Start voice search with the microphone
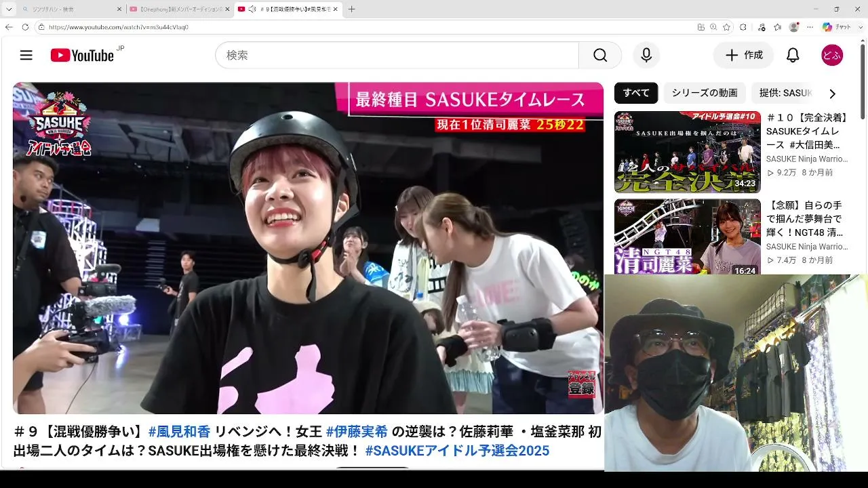 tap(646, 56)
